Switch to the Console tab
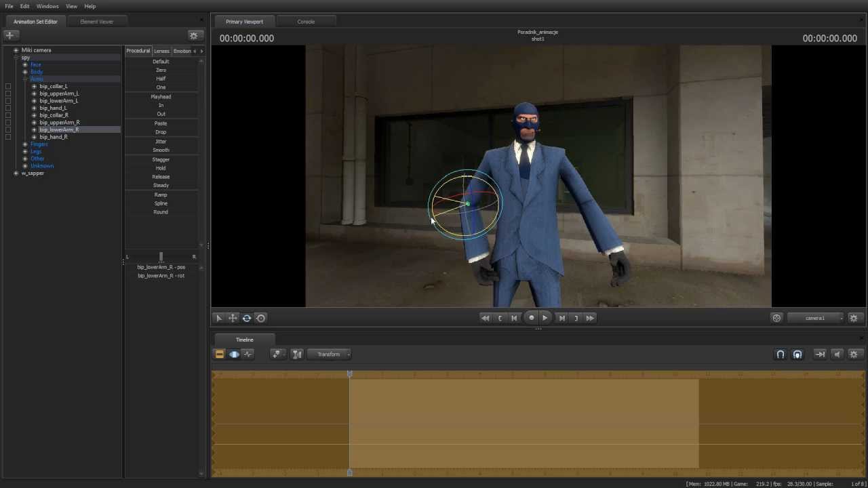Viewport: 868px width, 488px height. coord(306,22)
